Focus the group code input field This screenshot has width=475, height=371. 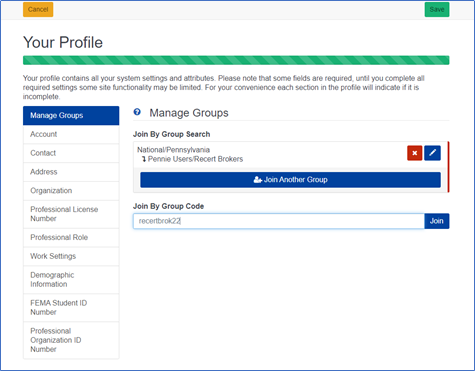point(279,221)
